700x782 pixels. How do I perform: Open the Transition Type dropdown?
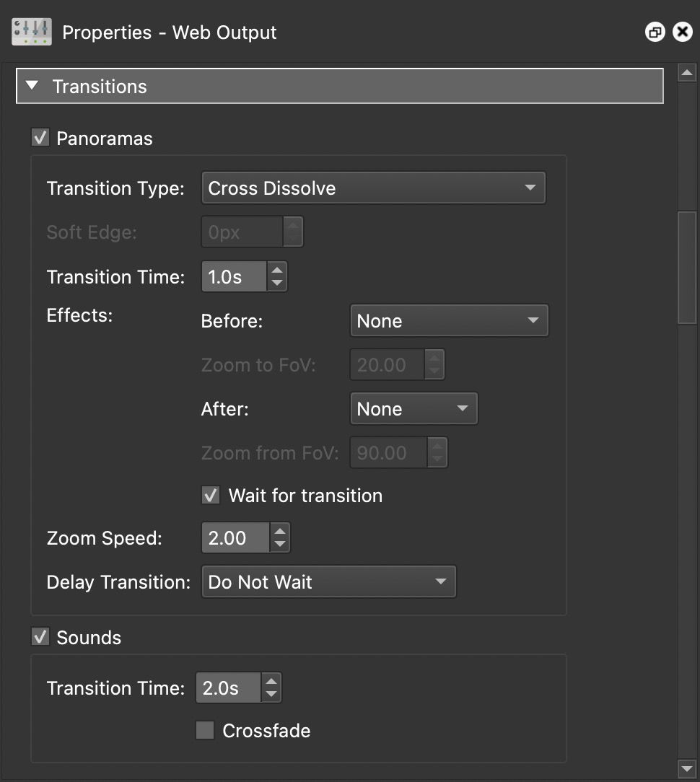[x=374, y=188]
